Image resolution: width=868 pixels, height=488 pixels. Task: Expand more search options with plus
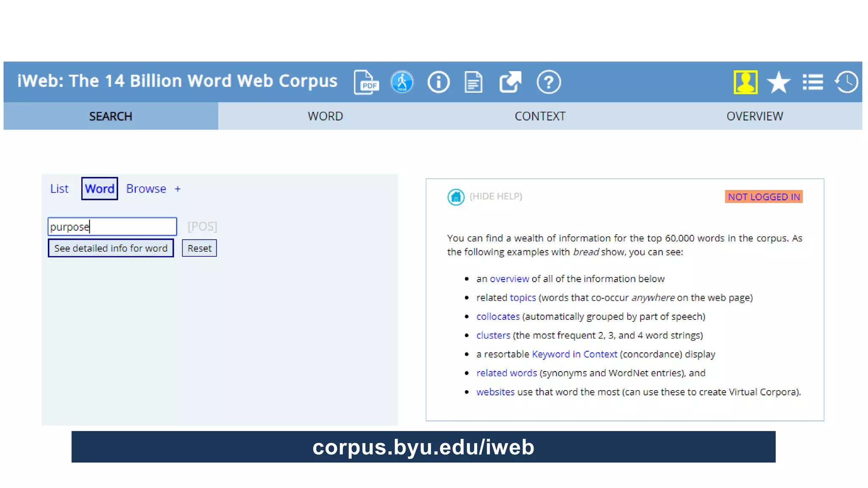point(178,189)
